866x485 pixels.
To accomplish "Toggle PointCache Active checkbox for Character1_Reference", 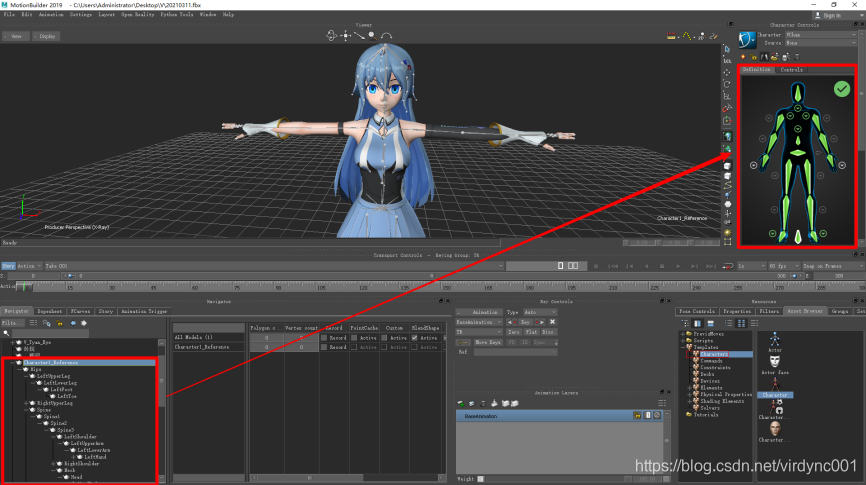I will [354, 347].
